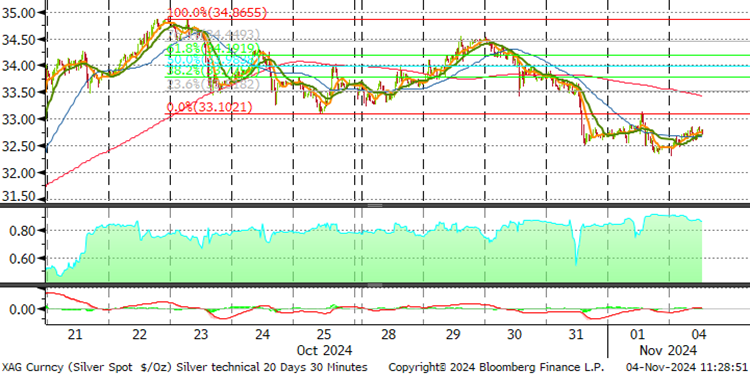This screenshot has height=375, width=750.
Task: Select date label 25 on time axis
Action: 324,333
